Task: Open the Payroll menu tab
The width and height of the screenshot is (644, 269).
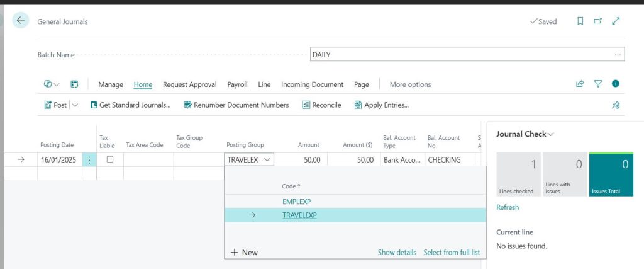Action: tap(237, 84)
